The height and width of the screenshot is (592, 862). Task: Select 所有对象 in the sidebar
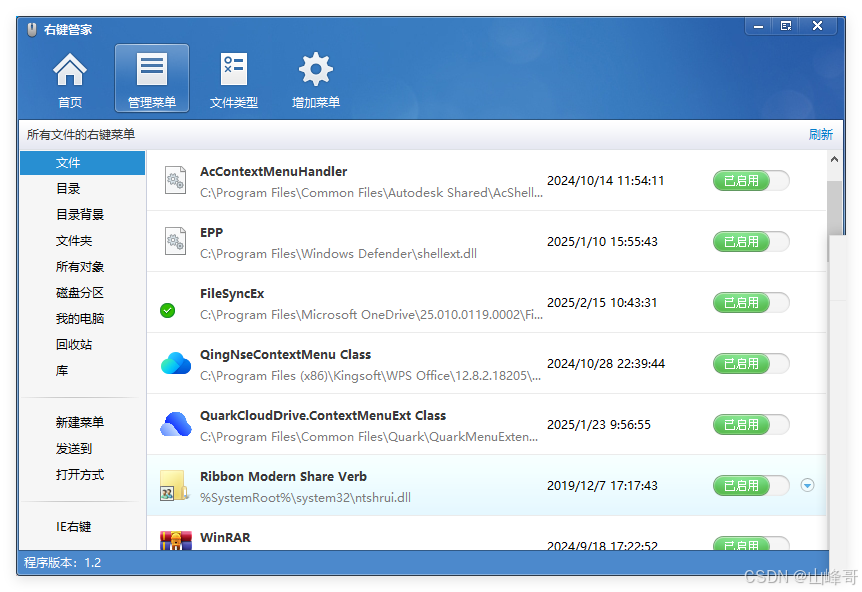pyautogui.click(x=80, y=267)
